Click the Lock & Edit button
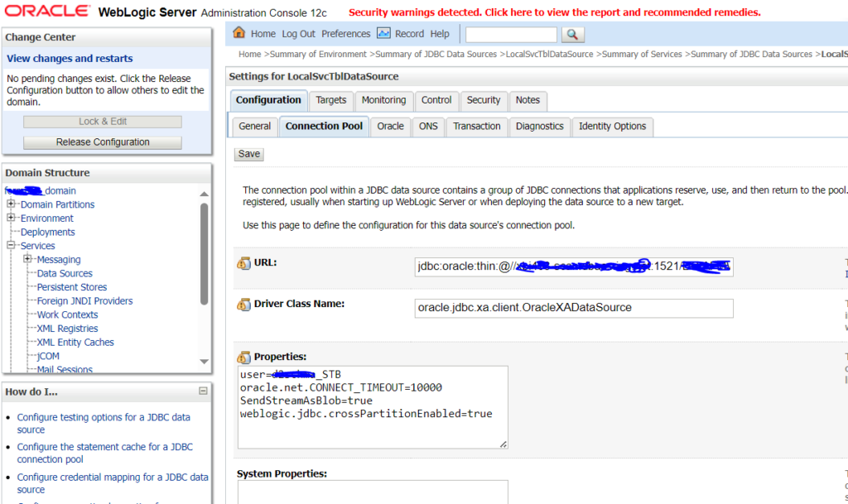This screenshot has width=848, height=504. [103, 122]
